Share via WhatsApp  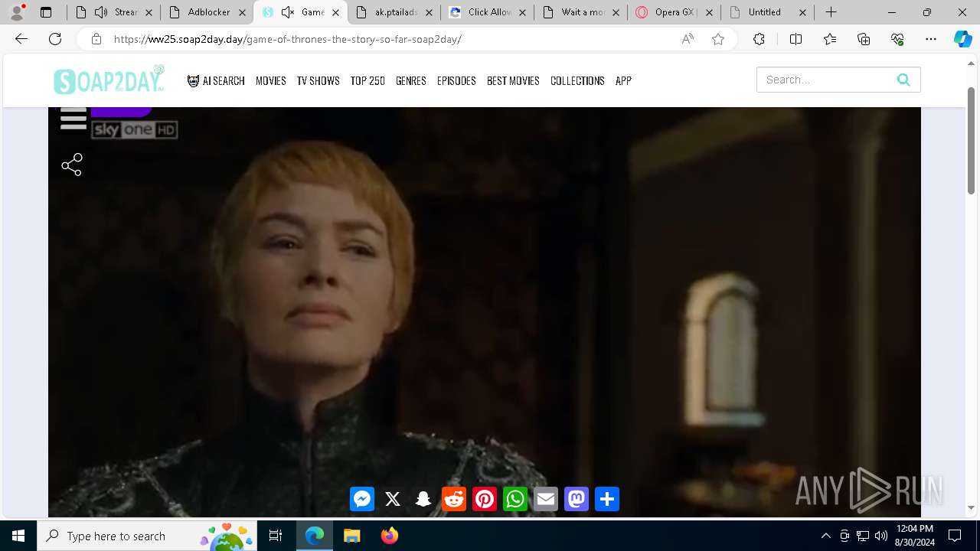pos(515,499)
